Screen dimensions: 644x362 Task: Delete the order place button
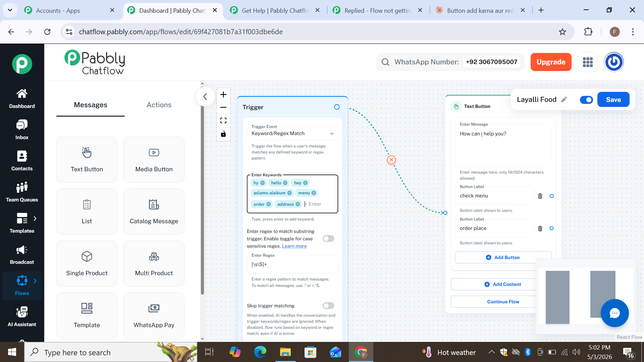click(x=540, y=229)
